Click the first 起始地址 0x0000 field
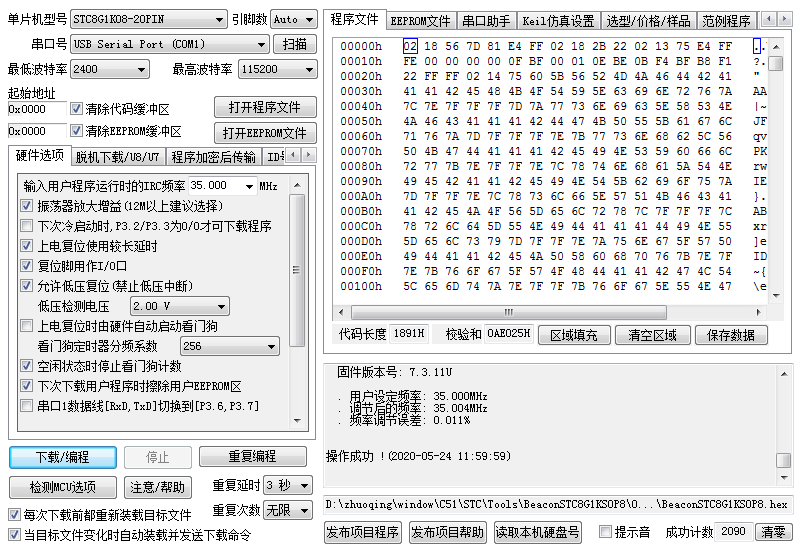 point(37,109)
